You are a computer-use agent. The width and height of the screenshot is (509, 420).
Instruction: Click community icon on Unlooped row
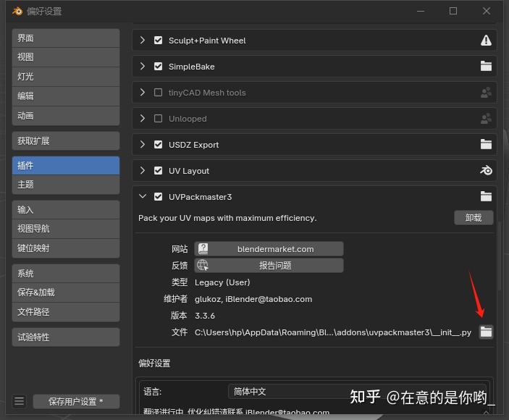click(x=486, y=119)
